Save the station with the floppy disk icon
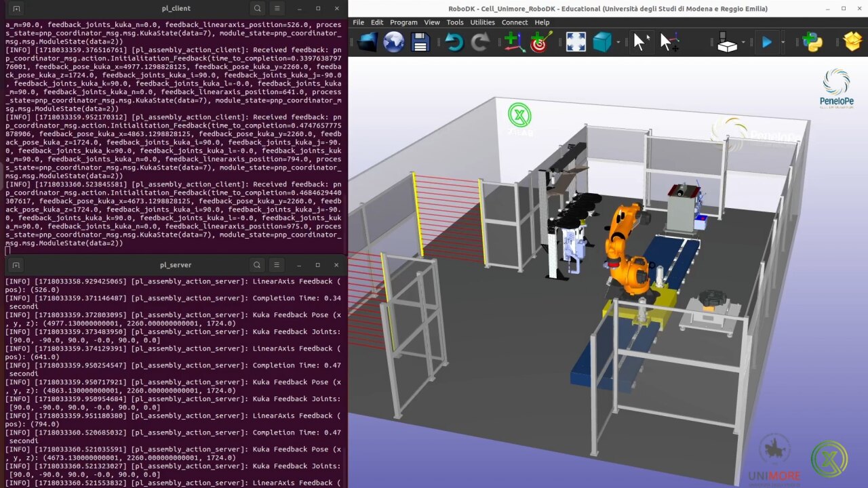 420,43
